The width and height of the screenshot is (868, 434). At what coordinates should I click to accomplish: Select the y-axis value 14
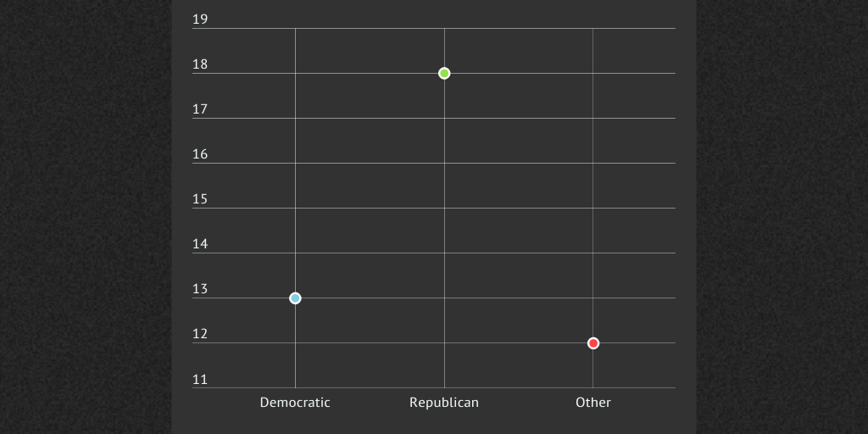[x=200, y=244]
